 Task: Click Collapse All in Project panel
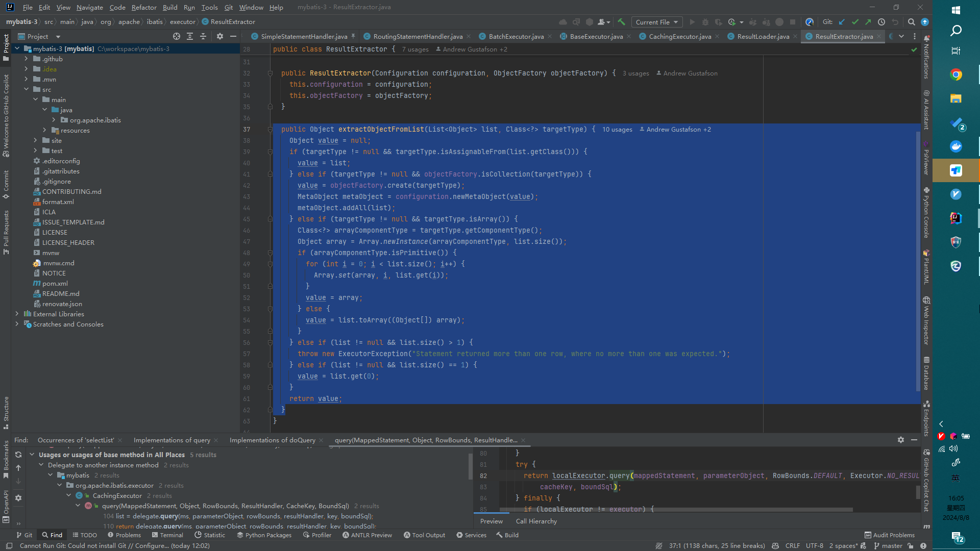203,36
